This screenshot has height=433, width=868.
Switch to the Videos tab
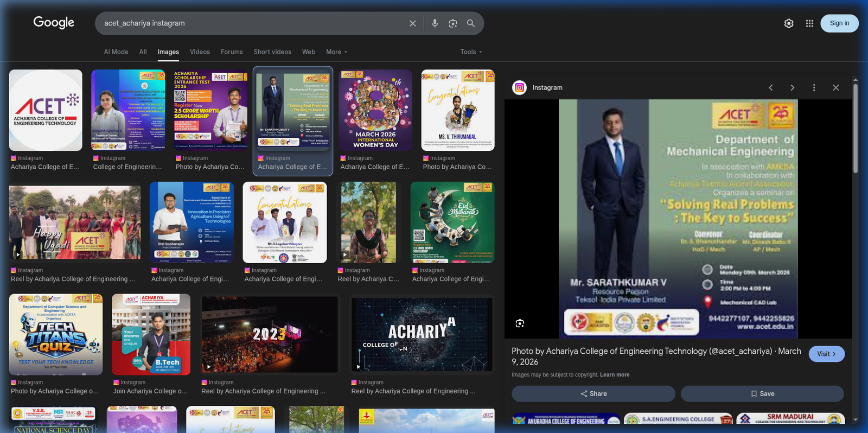pos(200,52)
